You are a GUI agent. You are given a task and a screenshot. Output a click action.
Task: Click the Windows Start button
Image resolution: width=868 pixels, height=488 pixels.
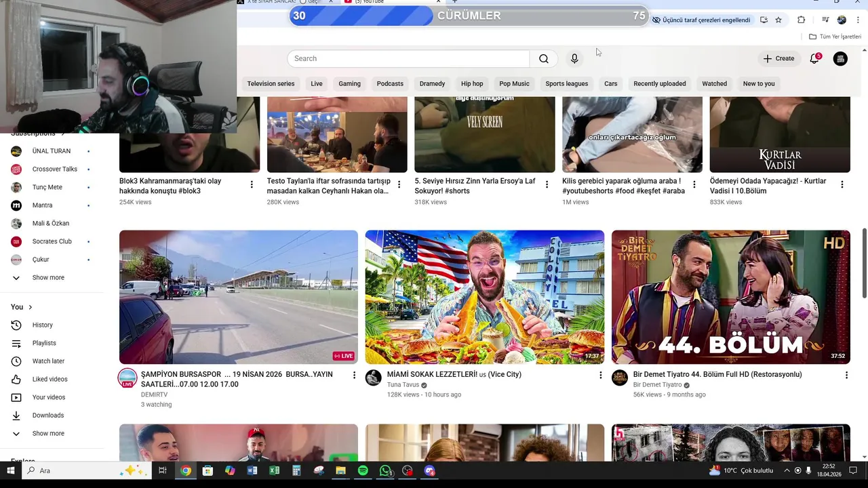tap(10, 470)
